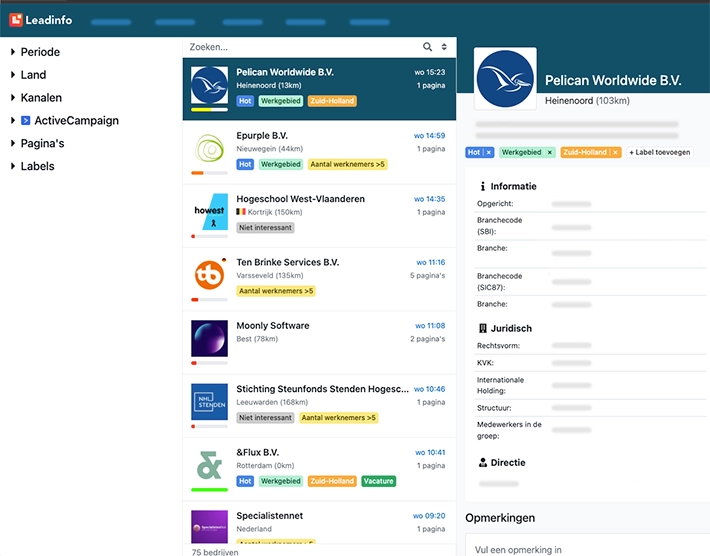Screen dimensions: 710x556
Task: Click Belgian flag next to Kortrijk
Action: (241, 212)
